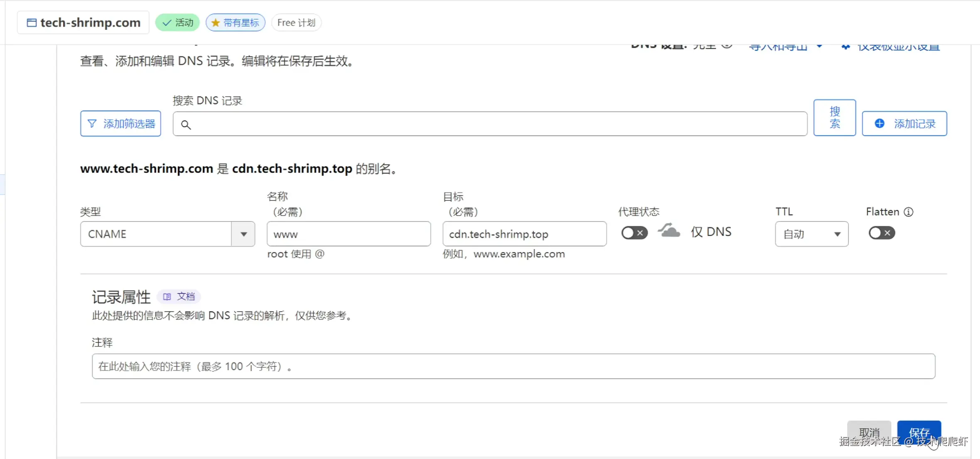Click the 添加记录 add record button
Screen dimensions: 980x459
click(x=904, y=124)
